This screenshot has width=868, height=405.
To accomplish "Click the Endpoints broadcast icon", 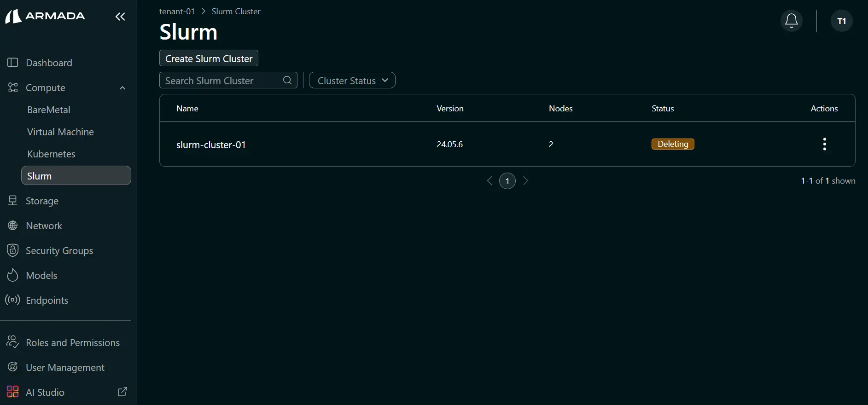I will point(12,300).
